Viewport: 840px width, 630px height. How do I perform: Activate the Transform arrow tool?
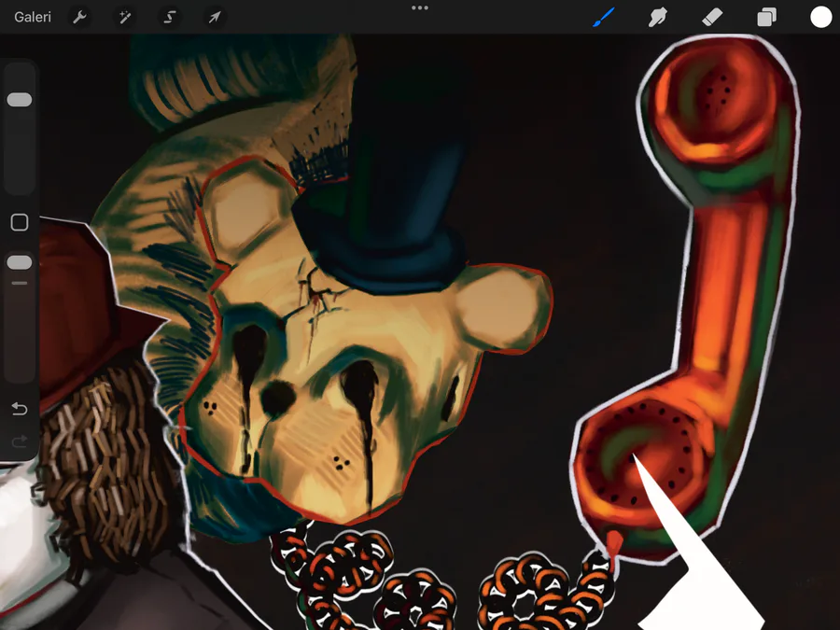(215, 17)
